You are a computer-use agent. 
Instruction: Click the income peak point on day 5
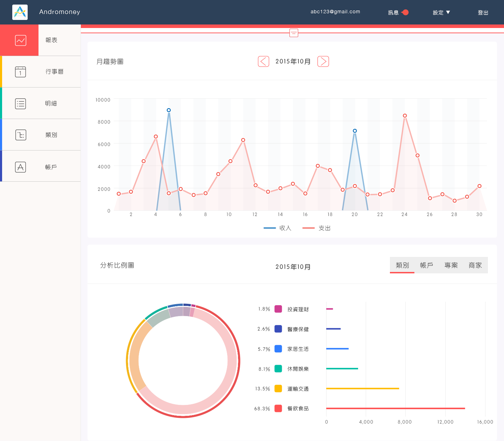[x=169, y=110]
